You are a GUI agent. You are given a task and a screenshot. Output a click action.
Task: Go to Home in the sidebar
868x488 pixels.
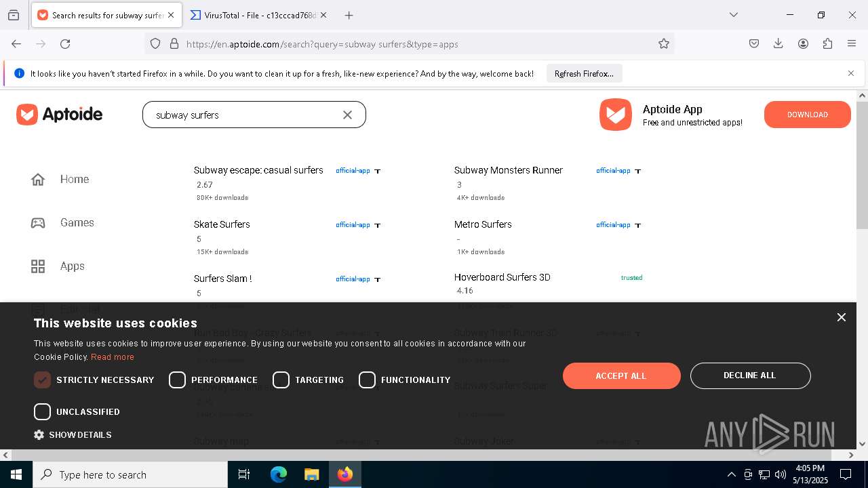tap(75, 180)
